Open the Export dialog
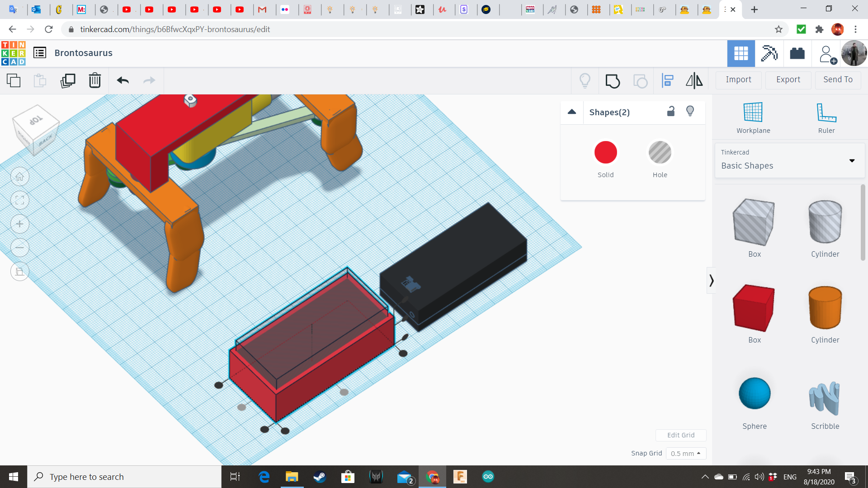 coord(788,80)
